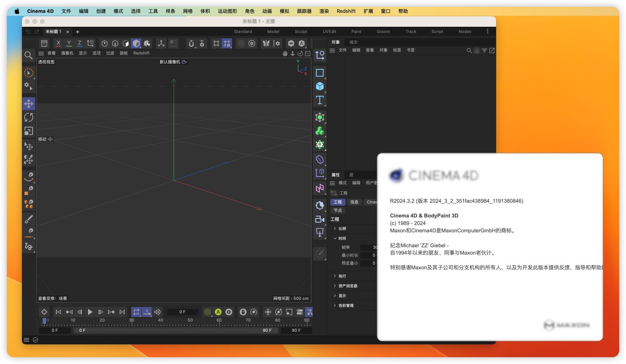Switch to the Sculpt layout tab
This screenshot has width=626, height=364.
pyautogui.click(x=301, y=32)
